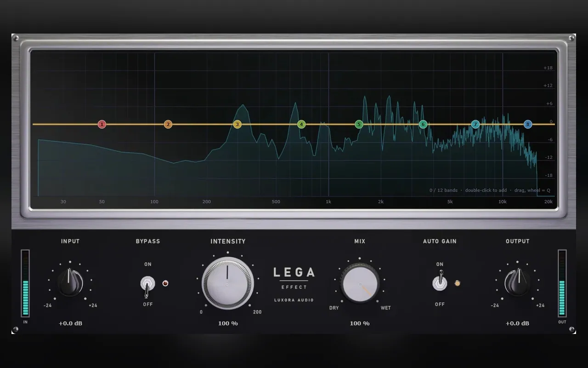The height and width of the screenshot is (368, 588).
Task: Click the 'DRY' label beside Mix knob
Action: (x=334, y=308)
